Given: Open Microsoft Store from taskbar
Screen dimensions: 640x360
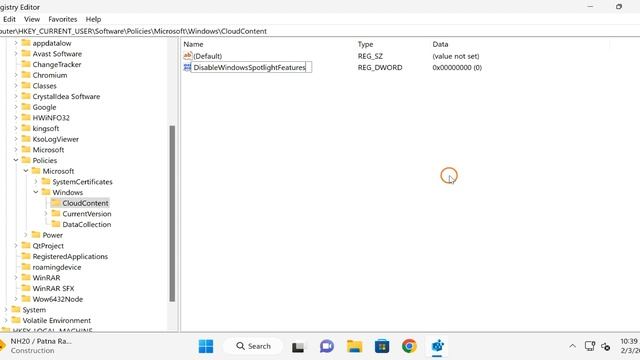Looking at the screenshot, I should click(382, 346).
